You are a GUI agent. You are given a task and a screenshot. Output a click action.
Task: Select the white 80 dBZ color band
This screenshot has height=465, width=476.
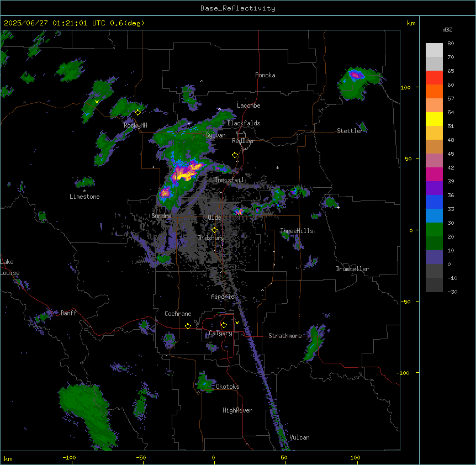pos(434,50)
